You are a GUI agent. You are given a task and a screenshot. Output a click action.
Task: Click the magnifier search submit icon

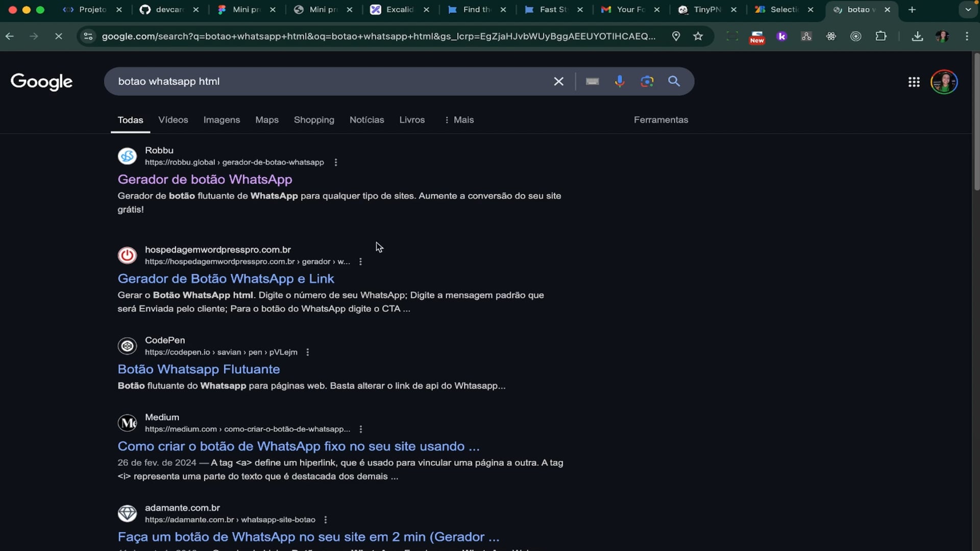click(x=674, y=82)
